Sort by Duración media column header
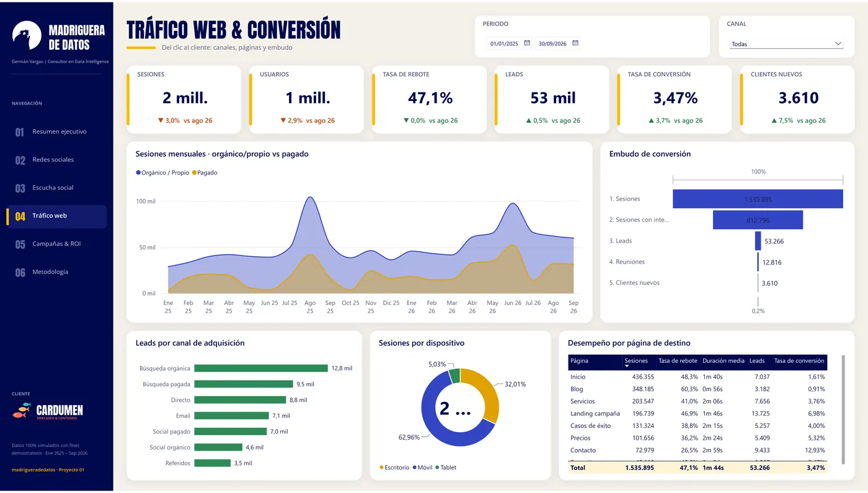 pos(724,361)
